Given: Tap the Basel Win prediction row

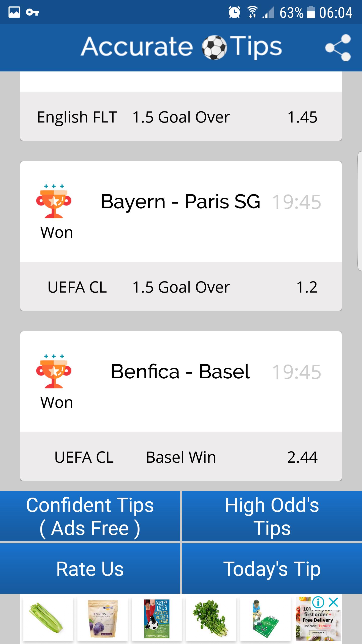Looking at the screenshot, I should [181, 457].
